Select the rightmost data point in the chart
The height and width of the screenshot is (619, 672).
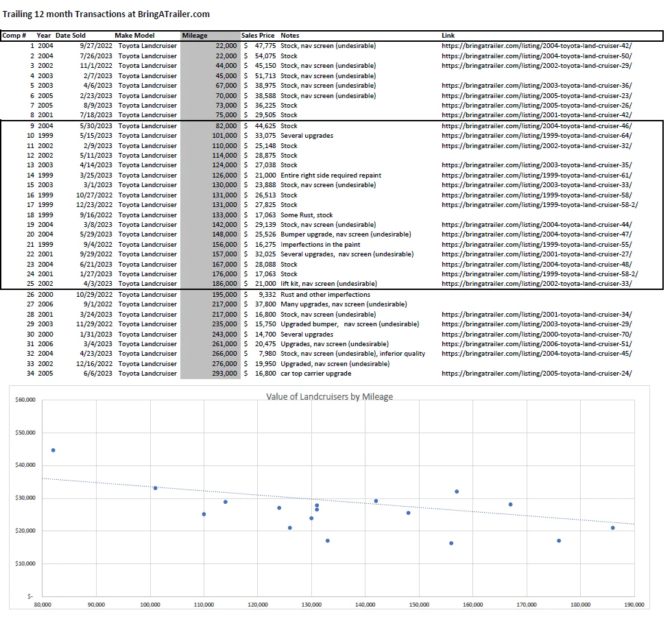[x=612, y=528]
